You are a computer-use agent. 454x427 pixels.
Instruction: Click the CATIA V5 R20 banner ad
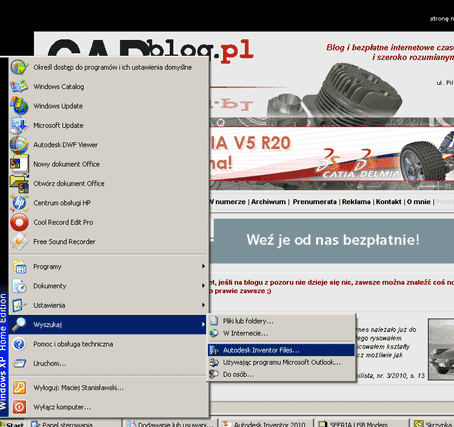tap(332, 154)
